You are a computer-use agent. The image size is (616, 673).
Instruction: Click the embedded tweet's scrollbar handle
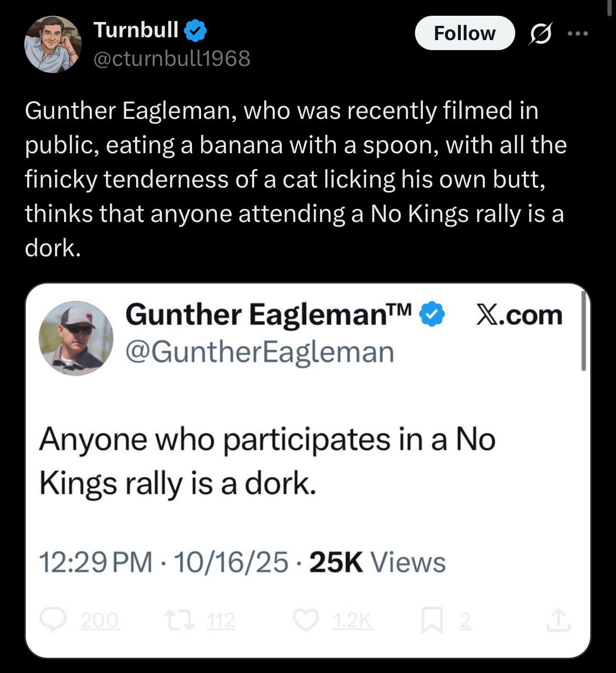583,332
